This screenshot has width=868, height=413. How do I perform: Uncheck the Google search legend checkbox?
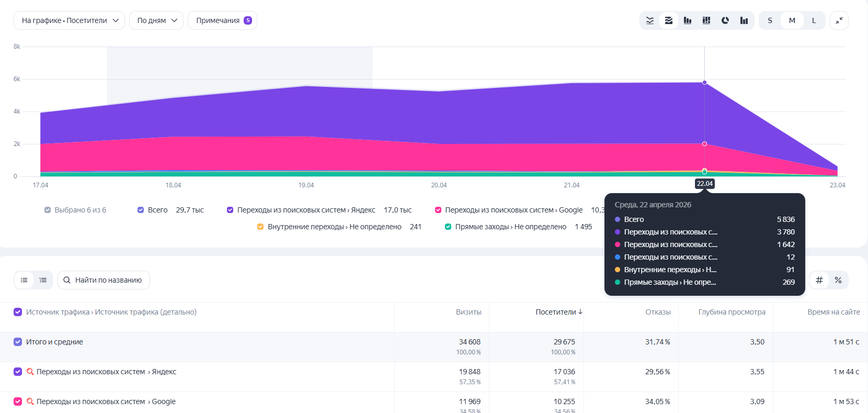click(438, 210)
